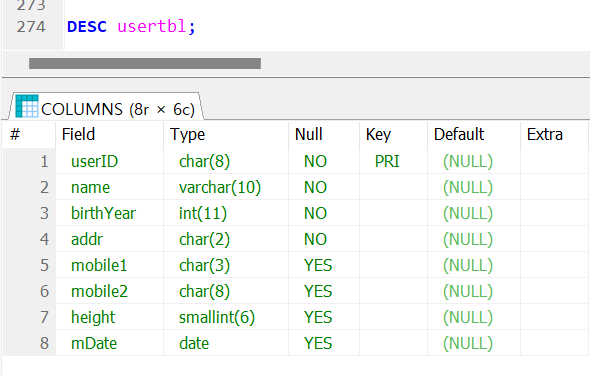Click the smallint(6) type cell

(x=226, y=317)
